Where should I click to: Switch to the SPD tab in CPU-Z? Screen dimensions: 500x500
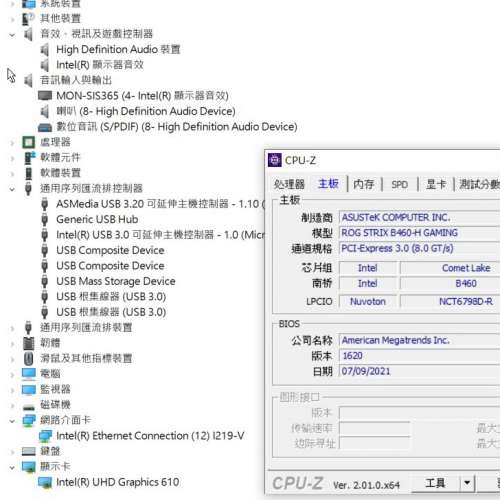click(x=399, y=184)
